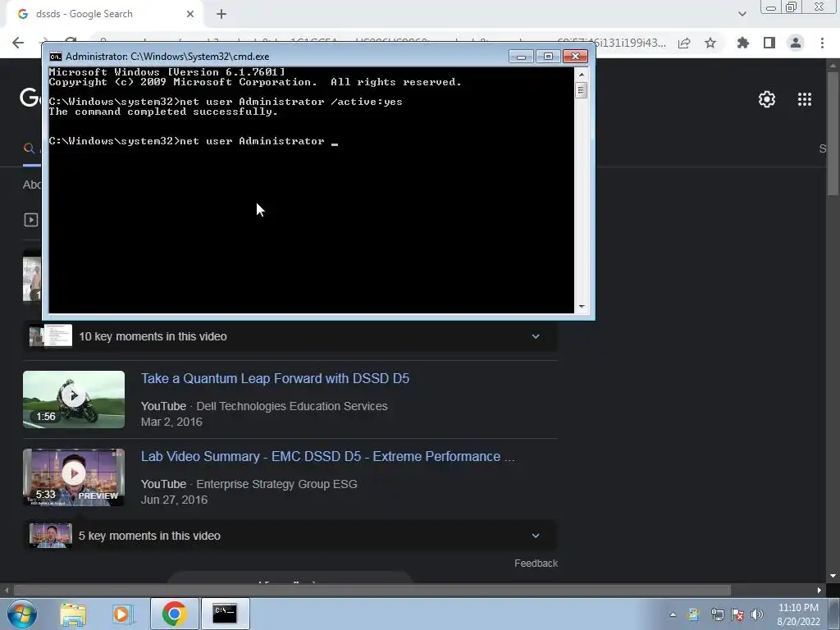
Task: Show hidden tray icons arrow
Action: click(x=673, y=614)
